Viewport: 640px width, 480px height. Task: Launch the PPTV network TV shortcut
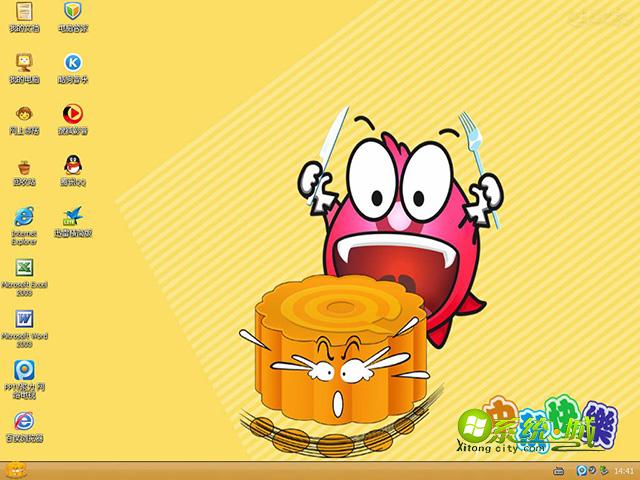[24, 371]
